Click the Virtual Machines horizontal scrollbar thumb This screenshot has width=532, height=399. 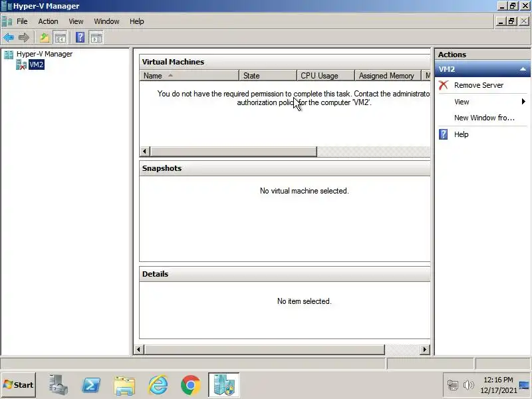click(x=233, y=152)
